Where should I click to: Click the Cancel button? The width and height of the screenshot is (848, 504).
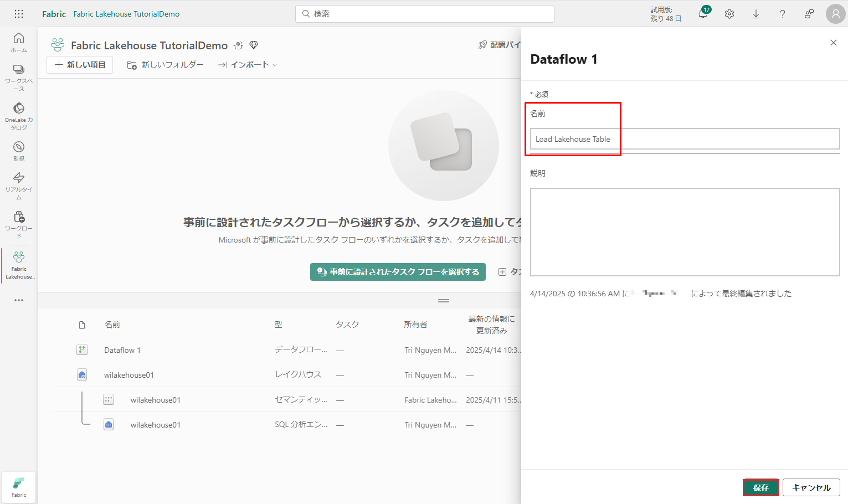click(x=811, y=487)
